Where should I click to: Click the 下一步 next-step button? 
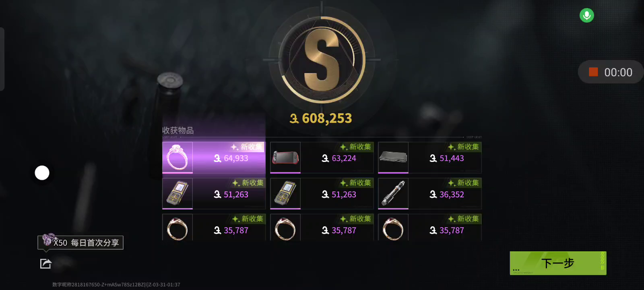(558, 263)
